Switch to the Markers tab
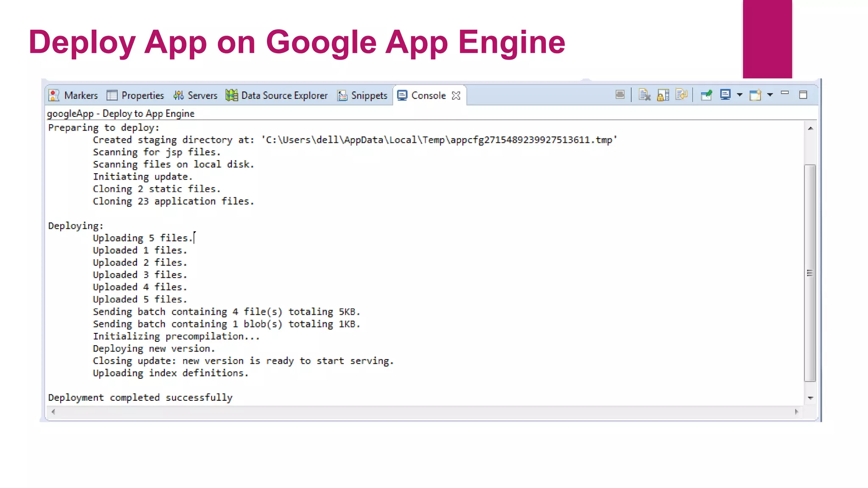 pyautogui.click(x=73, y=95)
